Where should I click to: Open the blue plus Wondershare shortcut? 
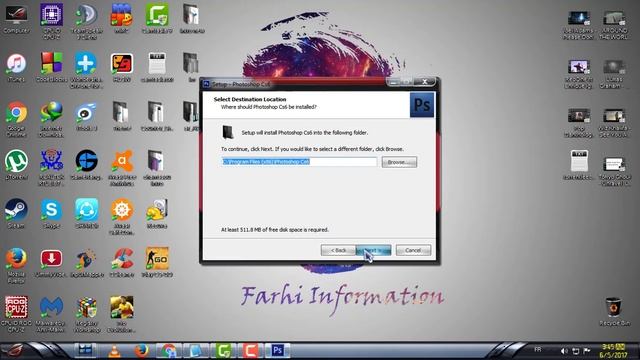[x=87, y=70]
